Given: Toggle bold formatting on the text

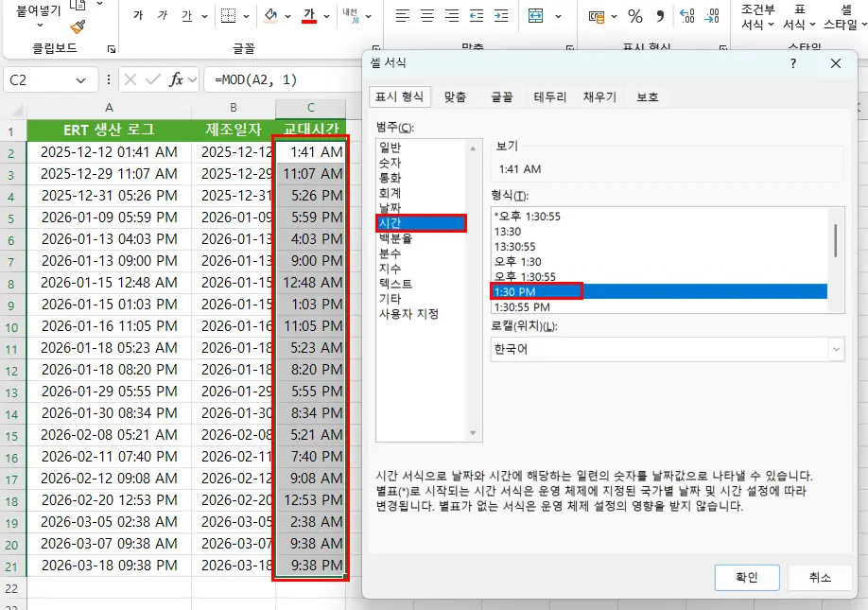Looking at the screenshot, I should coord(138,14).
